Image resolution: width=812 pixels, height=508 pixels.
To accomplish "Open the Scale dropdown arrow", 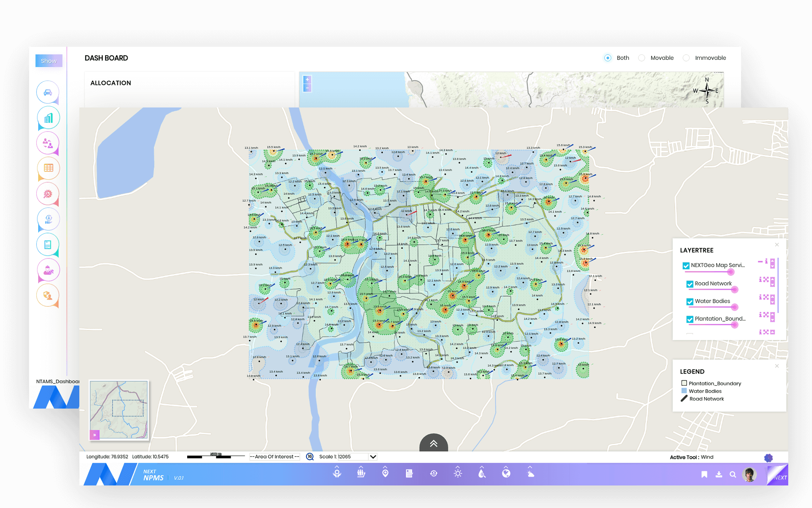I will tap(373, 457).
